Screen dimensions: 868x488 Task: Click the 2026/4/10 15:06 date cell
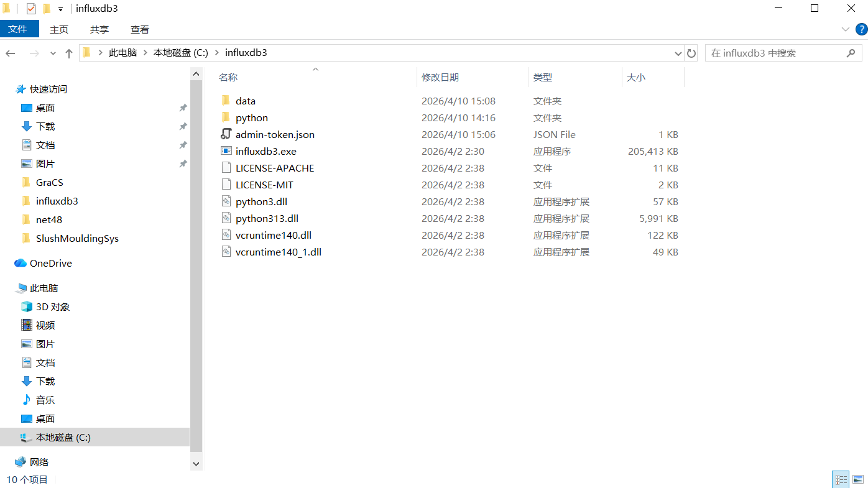458,134
